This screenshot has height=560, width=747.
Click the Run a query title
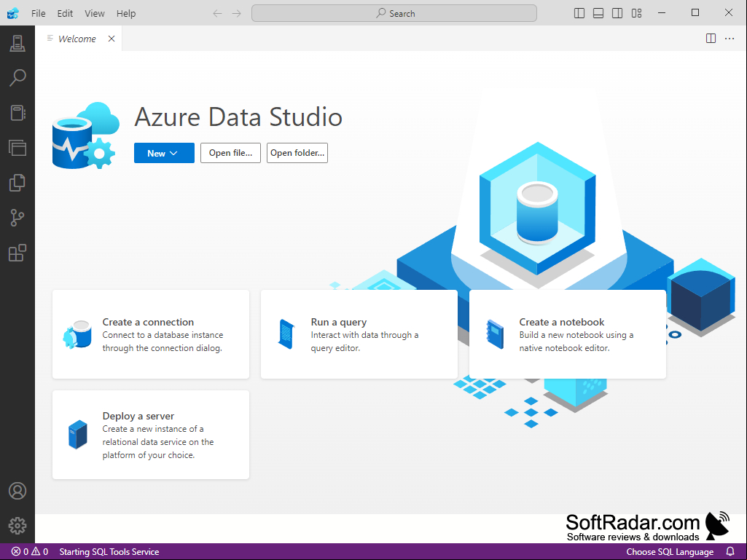pos(339,322)
